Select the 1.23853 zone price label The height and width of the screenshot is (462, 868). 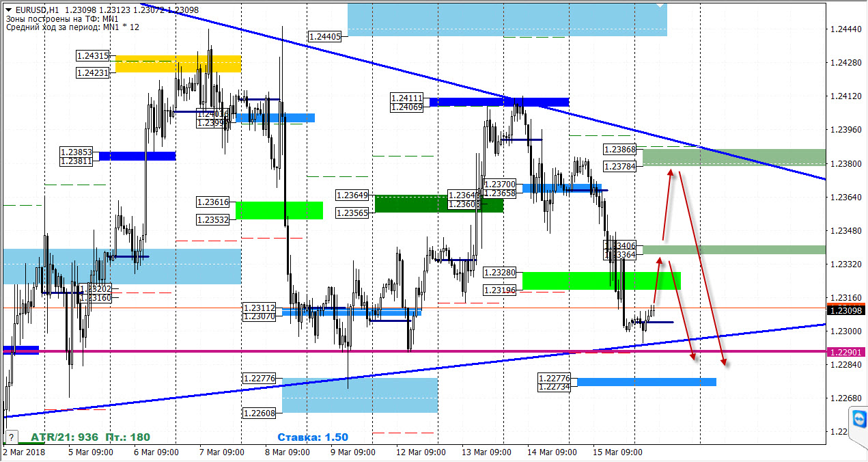pos(76,152)
